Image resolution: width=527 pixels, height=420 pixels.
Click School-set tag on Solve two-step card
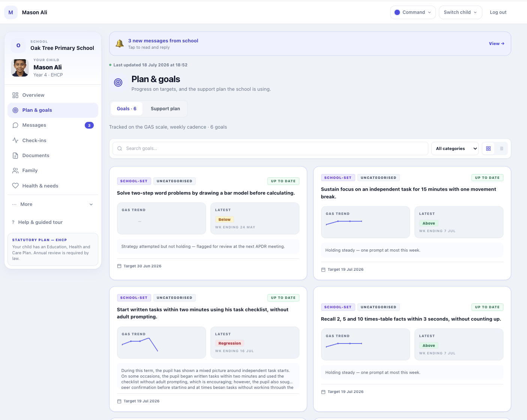tap(134, 181)
